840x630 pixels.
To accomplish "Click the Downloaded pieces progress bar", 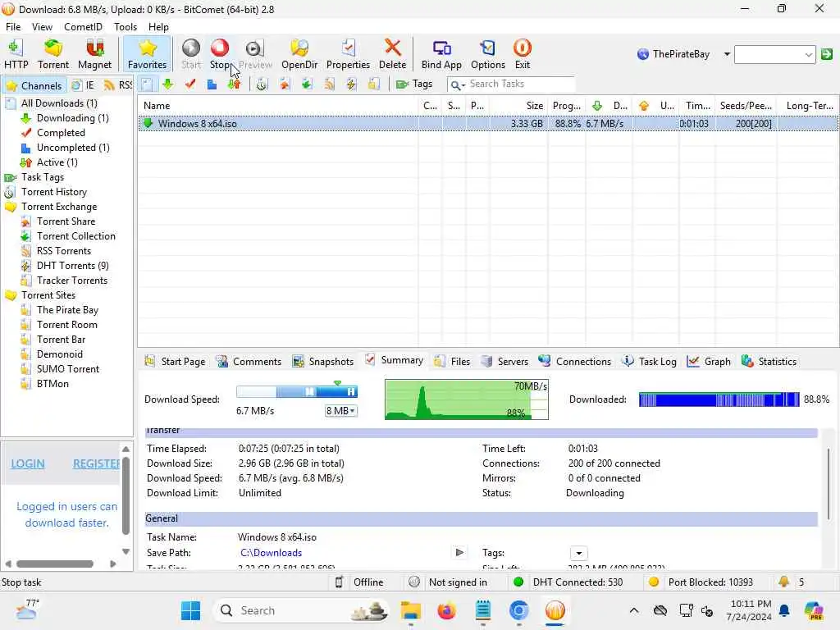I will [719, 399].
